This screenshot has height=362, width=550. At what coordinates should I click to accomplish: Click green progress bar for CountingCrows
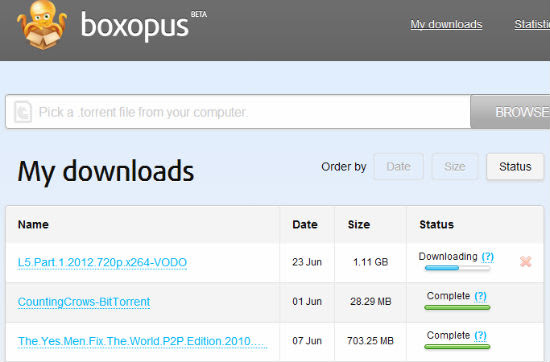pos(457,308)
